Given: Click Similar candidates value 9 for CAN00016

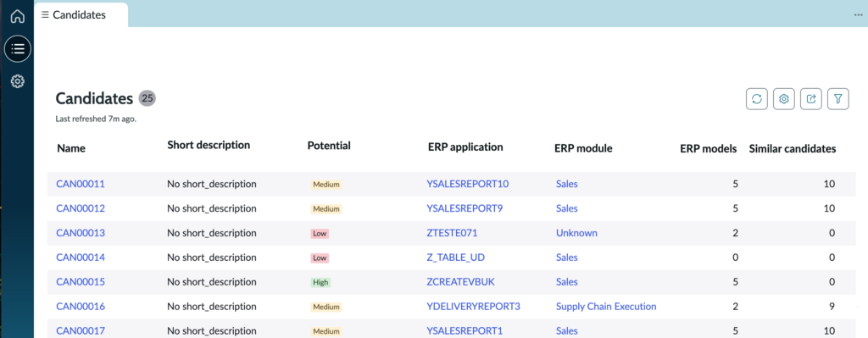Looking at the screenshot, I should pyautogui.click(x=832, y=307).
